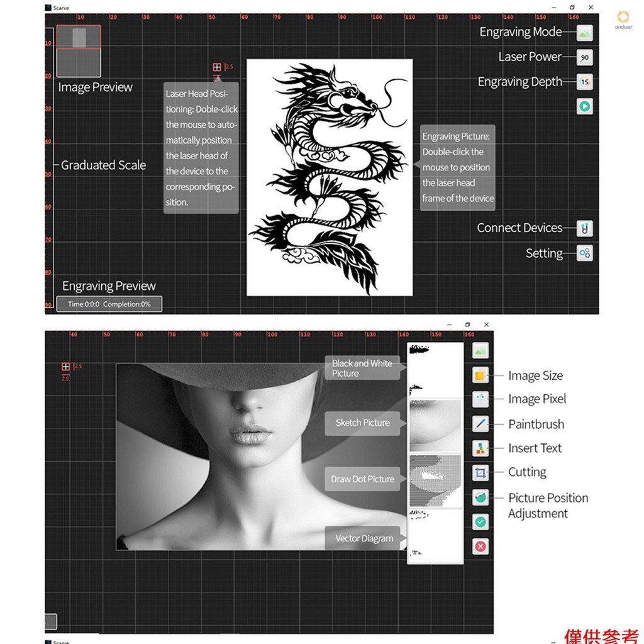Click the Laser Power value box
The width and height of the screenshot is (644, 644).
[x=584, y=57]
